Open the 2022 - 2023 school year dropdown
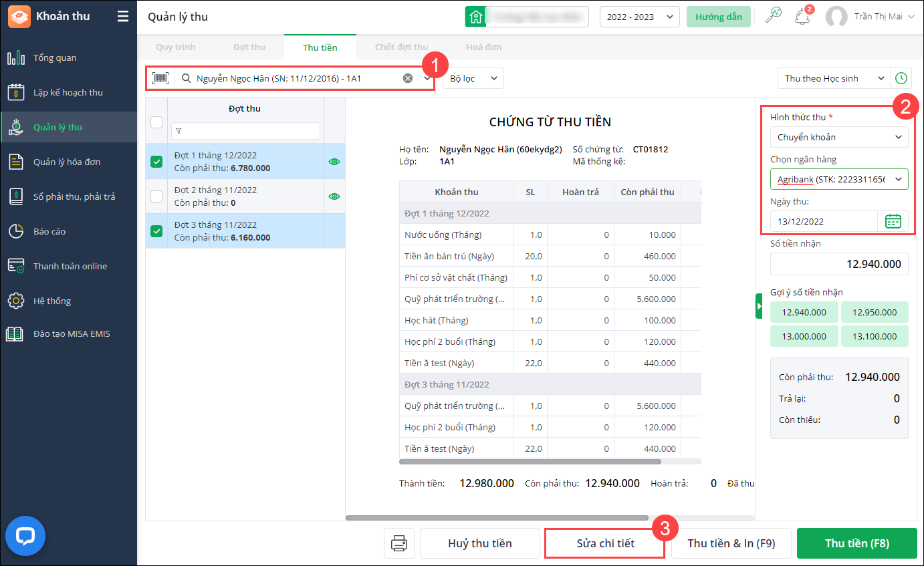 (x=640, y=17)
